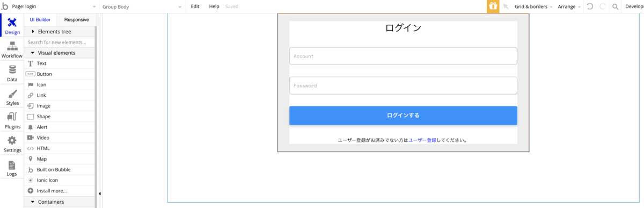This screenshot has height=208, width=644.
Task: Collapse the Containers section
Action: coord(60,202)
